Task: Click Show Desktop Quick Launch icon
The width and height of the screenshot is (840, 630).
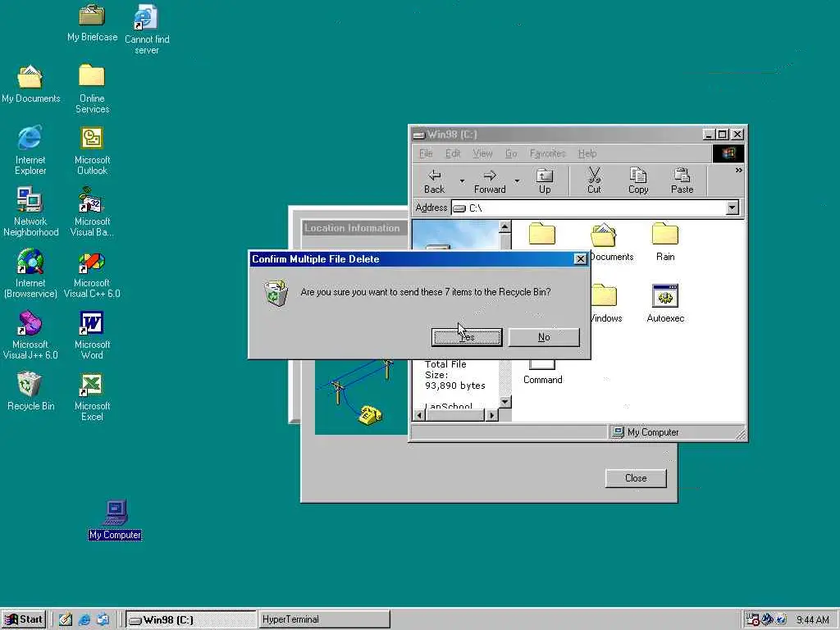Action: 66,620
